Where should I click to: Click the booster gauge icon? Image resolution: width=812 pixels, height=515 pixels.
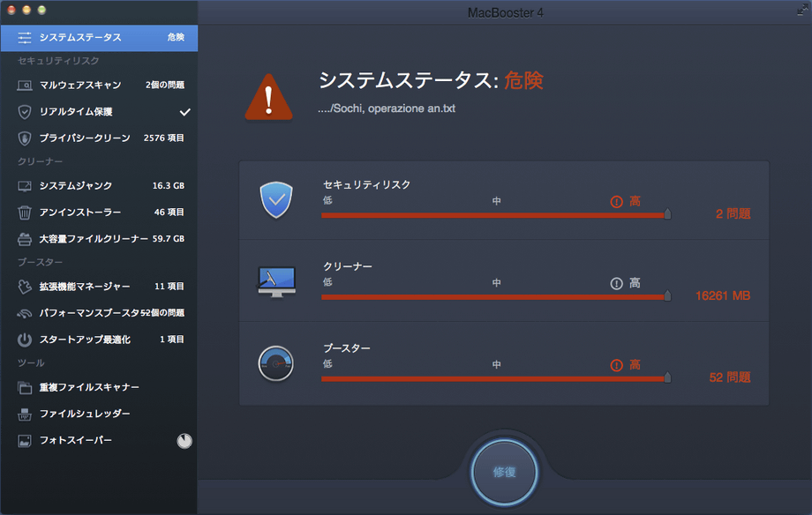(x=275, y=362)
